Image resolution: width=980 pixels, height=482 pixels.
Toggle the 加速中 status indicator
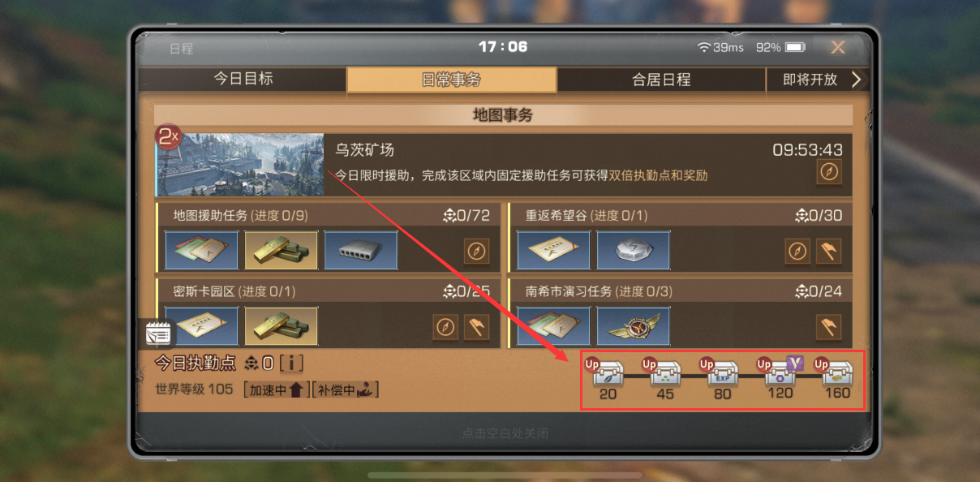[x=276, y=390]
